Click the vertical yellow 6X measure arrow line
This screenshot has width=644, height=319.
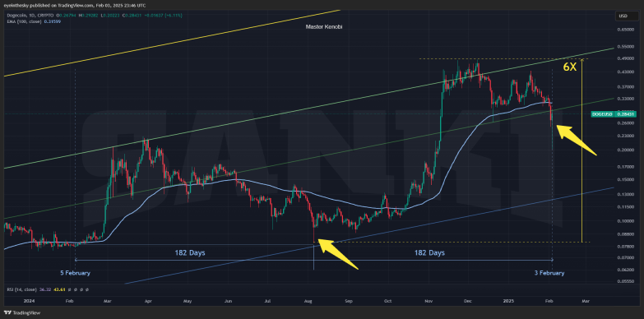[582, 151]
